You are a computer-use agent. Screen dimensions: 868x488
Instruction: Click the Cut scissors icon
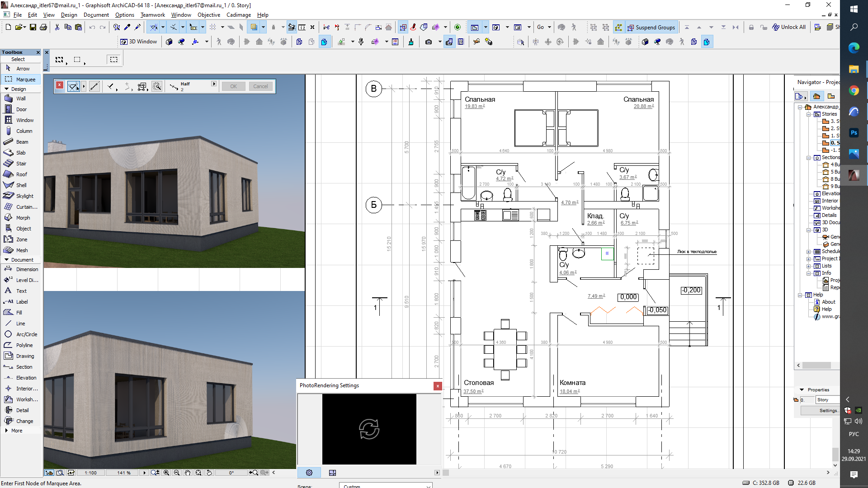coord(57,27)
